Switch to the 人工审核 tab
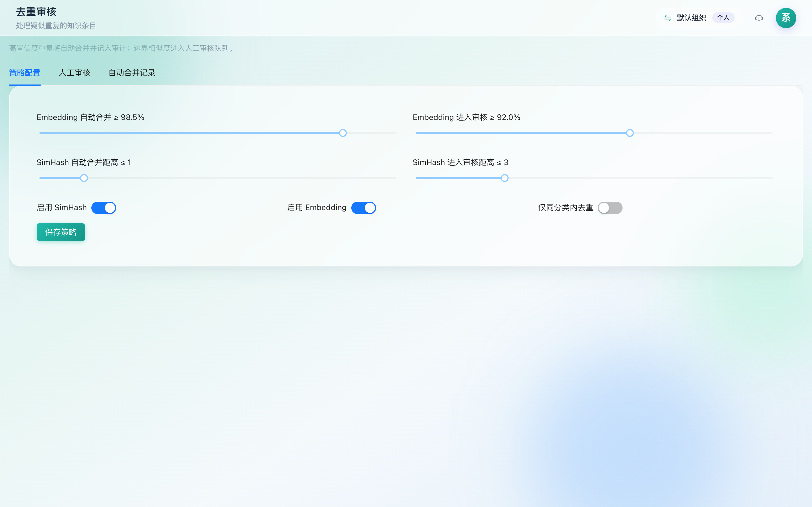The width and height of the screenshot is (812, 507). (74, 73)
